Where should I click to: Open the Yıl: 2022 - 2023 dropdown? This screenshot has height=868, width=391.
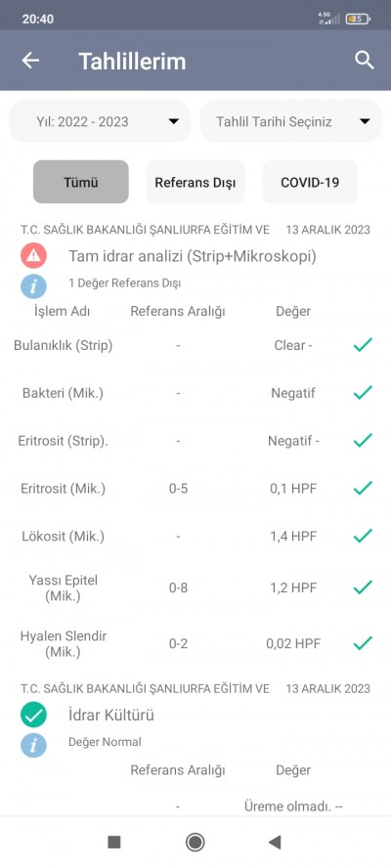point(100,121)
